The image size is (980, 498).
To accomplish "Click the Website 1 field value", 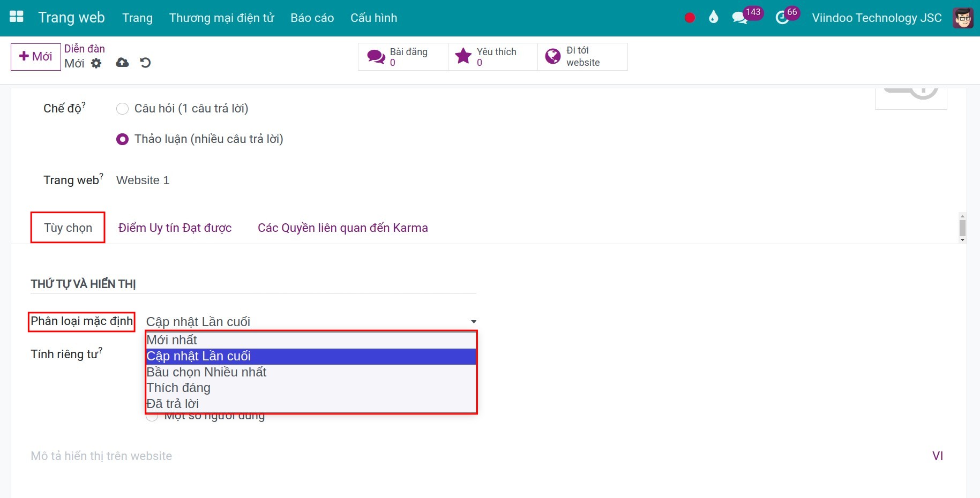I will [143, 180].
